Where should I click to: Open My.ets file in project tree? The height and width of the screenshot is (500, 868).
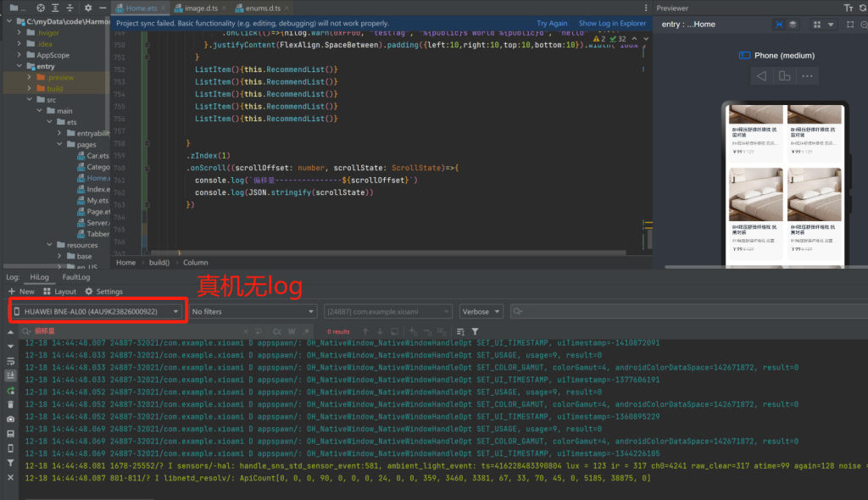(97, 201)
